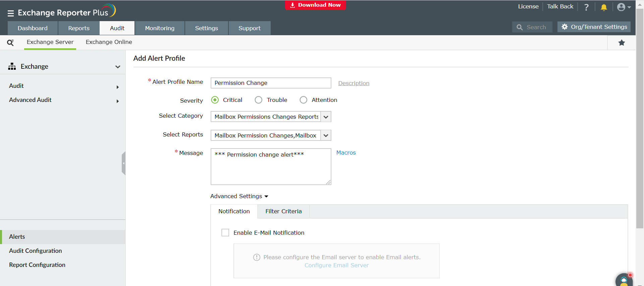The width and height of the screenshot is (644, 286).
Task: Expand the Exchange sidebar chevron
Action: pos(118,67)
